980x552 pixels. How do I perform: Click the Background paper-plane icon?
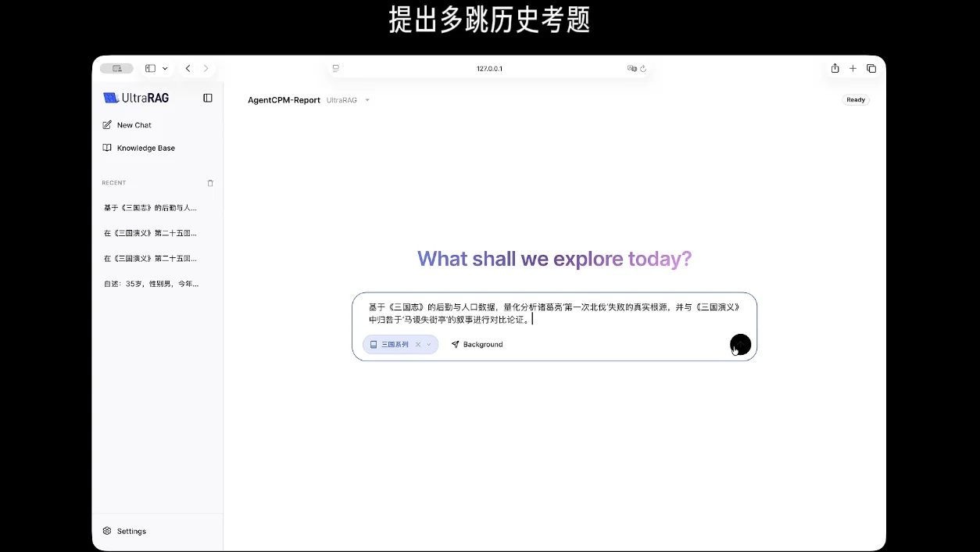pos(456,344)
